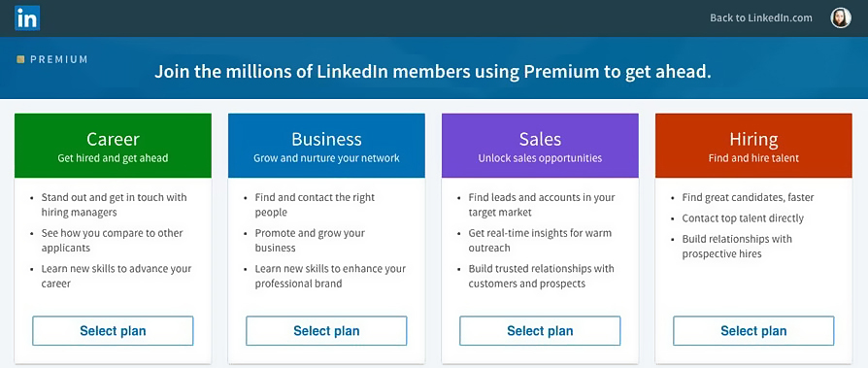
Task: Click the 'Join the millions' headline
Action: pos(433,72)
